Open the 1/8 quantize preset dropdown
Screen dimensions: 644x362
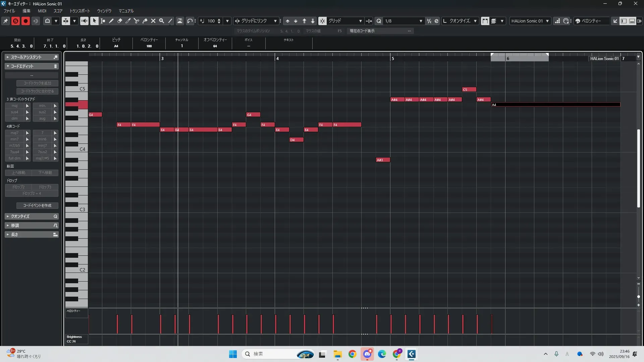click(x=421, y=21)
